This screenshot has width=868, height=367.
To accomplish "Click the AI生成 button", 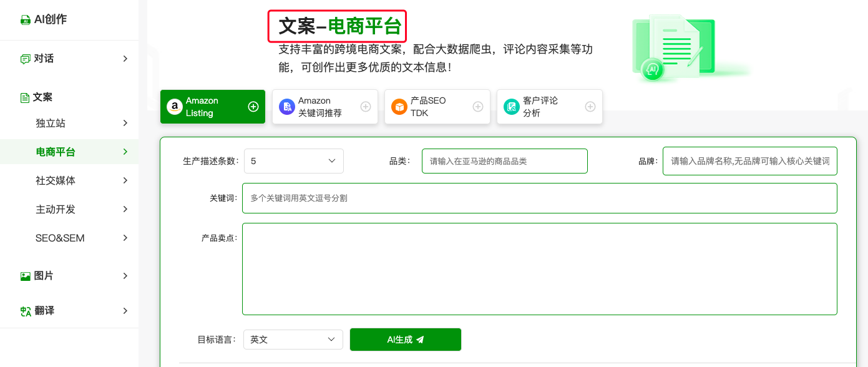I will 405,340.
